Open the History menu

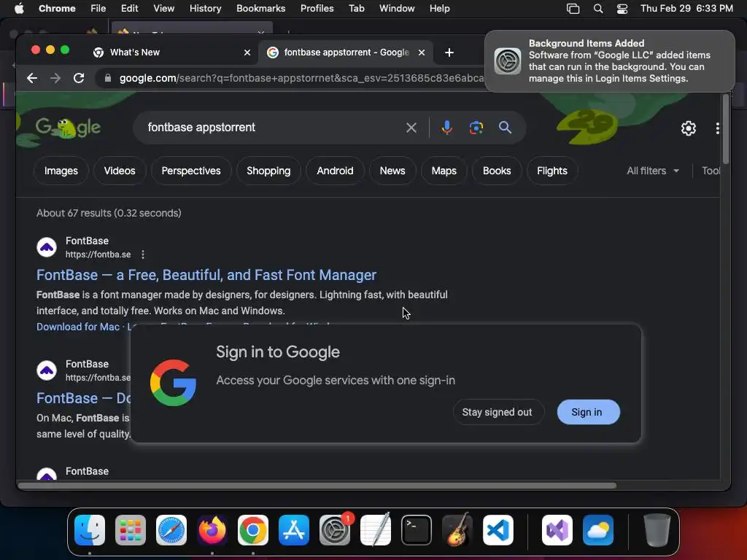pos(205,9)
